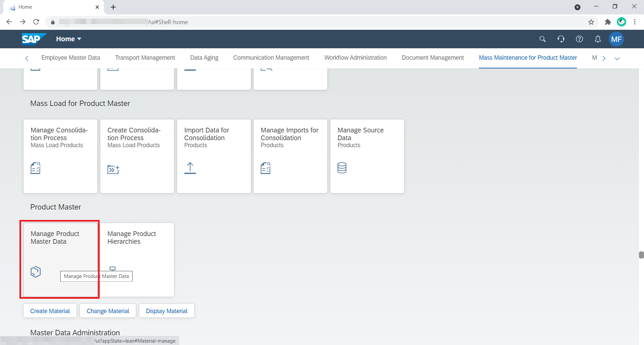
Task: Contact support via the headset icon
Action: (561, 39)
